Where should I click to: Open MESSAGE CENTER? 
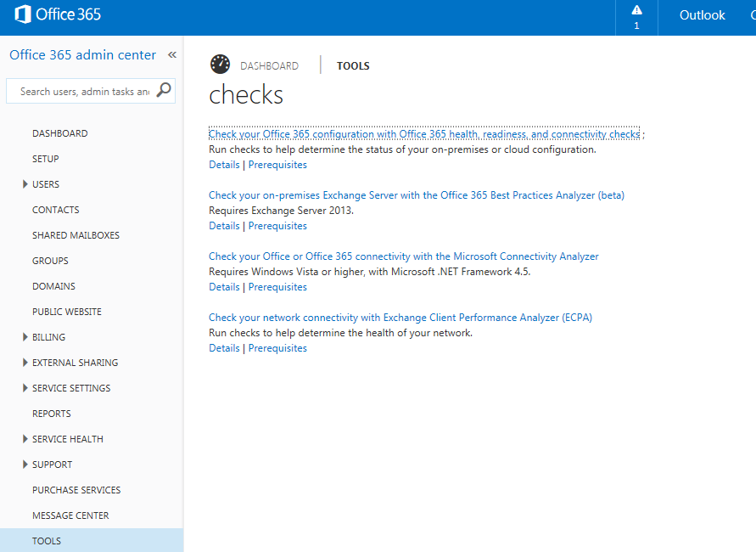(70, 515)
